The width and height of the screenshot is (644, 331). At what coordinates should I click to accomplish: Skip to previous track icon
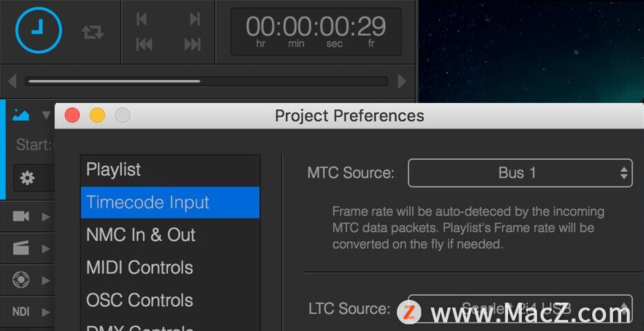pos(144,44)
